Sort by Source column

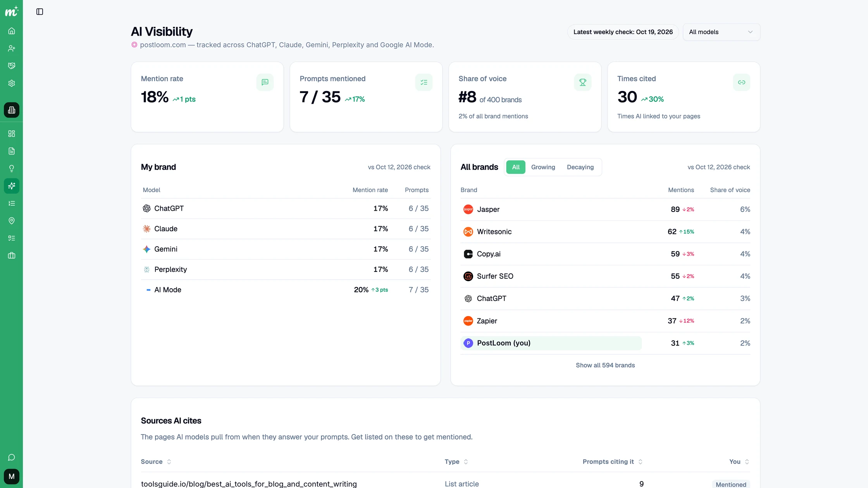(156, 462)
